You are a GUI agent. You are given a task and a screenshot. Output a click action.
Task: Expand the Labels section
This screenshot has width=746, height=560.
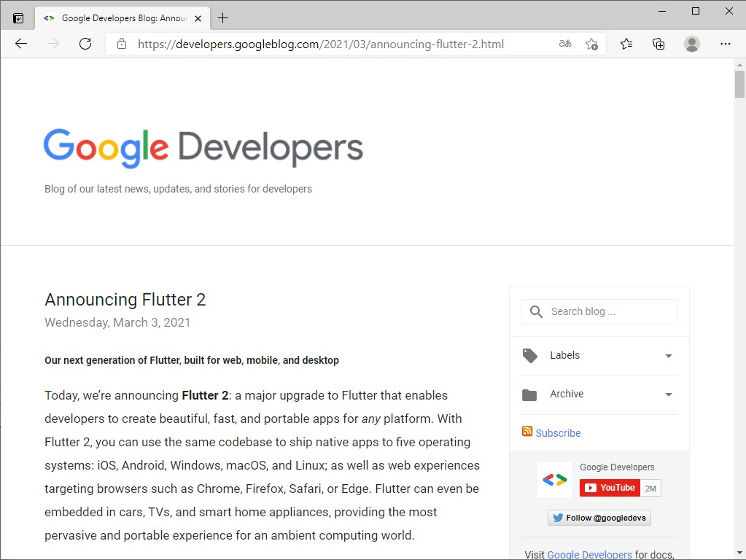668,356
